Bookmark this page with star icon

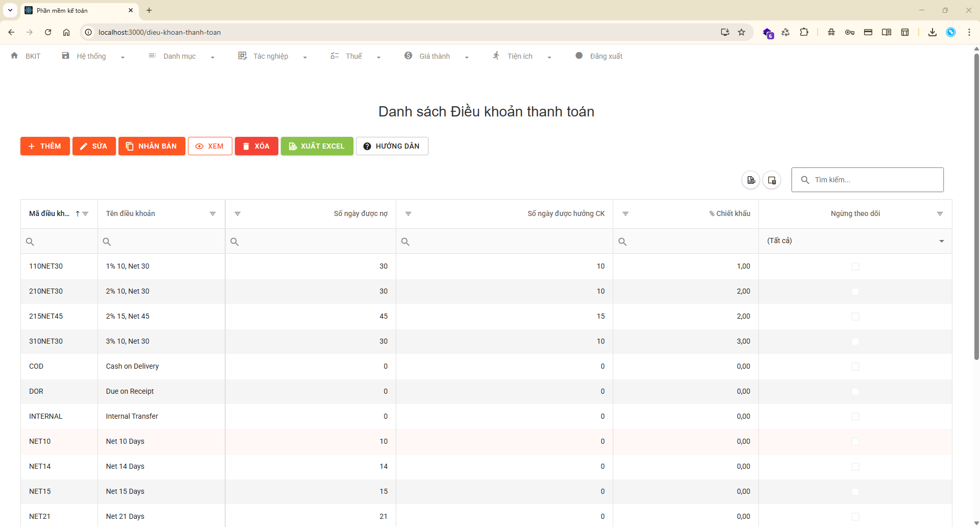point(742,32)
